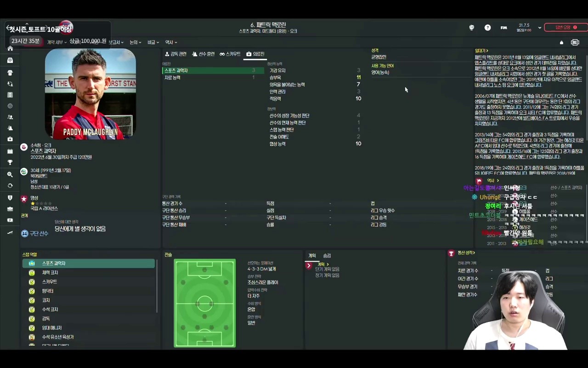Image resolution: width=588 pixels, height=368 pixels.
Task: Open the 보고서 dropdown menu
Action: [115, 42]
